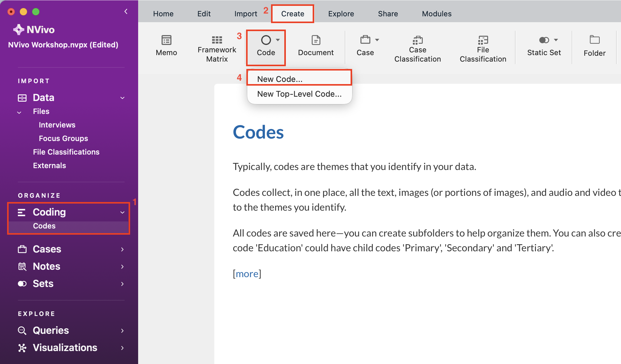Open the Framework Matrix tool
The height and width of the screenshot is (364, 621).
(x=217, y=49)
